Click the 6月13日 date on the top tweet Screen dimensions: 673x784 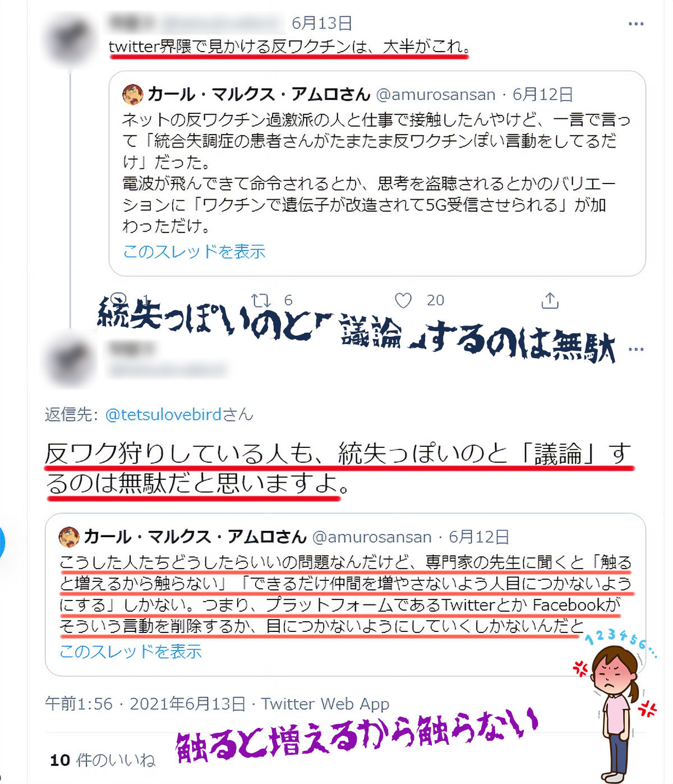(322, 23)
